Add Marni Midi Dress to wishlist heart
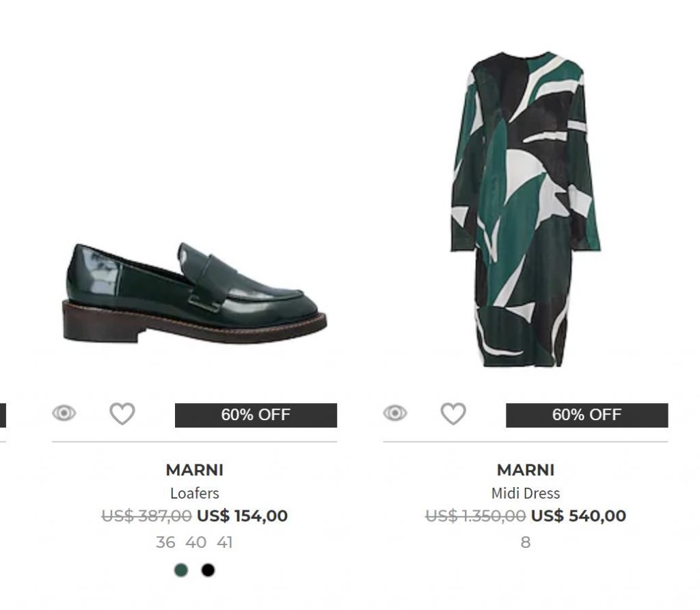700x610 pixels. 453,413
